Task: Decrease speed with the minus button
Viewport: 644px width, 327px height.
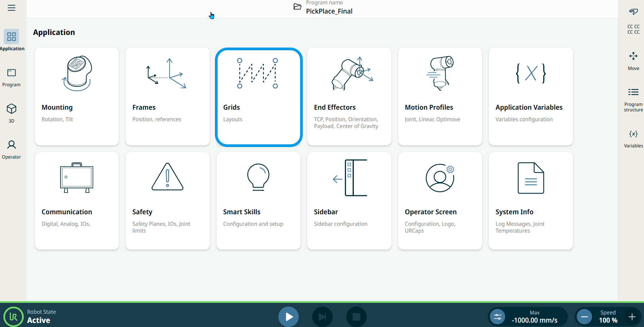Action: 584,317
